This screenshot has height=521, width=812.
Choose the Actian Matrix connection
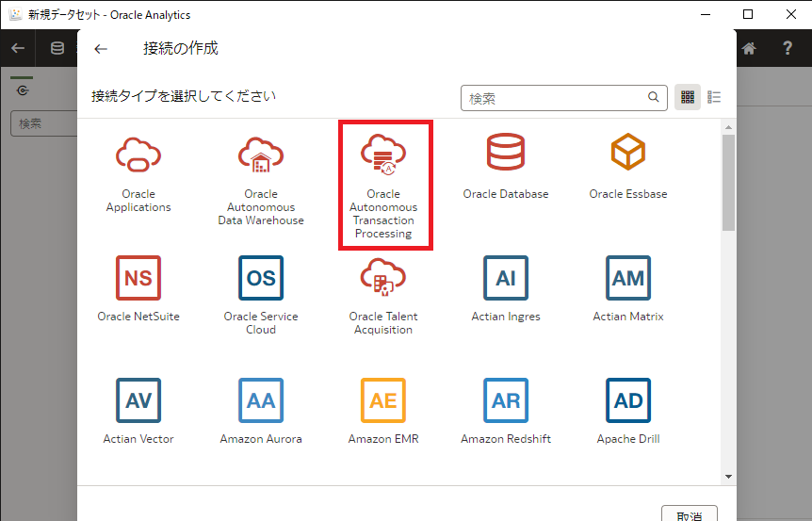pyautogui.click(x=628, y=278)
